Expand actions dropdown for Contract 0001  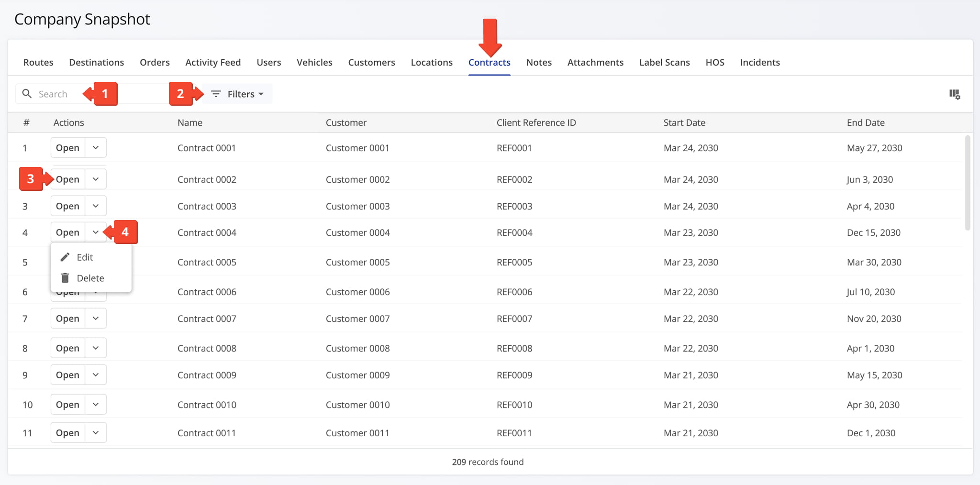click(96, 147)
